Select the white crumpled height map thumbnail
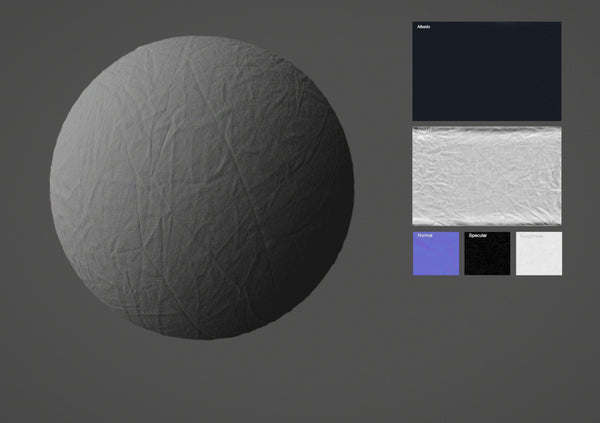The width and height of the screenshot is (600, 423). (487, 175)
